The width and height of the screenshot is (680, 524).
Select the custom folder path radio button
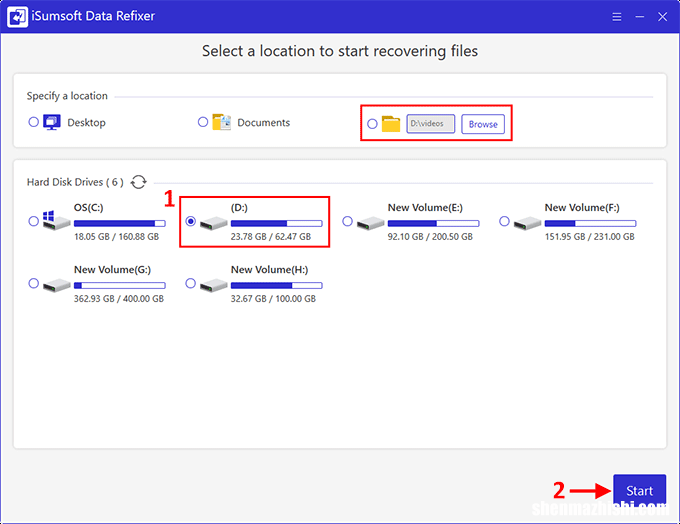pyautogui.click(x=372, y=124)
